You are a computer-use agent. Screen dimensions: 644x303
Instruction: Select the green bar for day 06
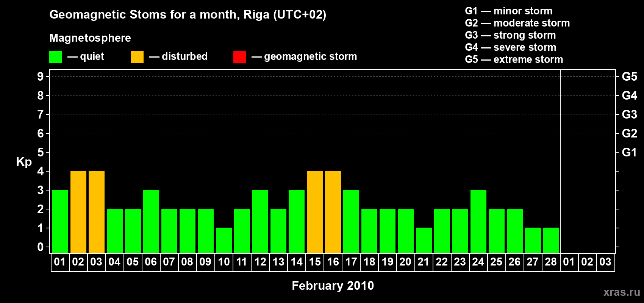click(x=151, y=222)
